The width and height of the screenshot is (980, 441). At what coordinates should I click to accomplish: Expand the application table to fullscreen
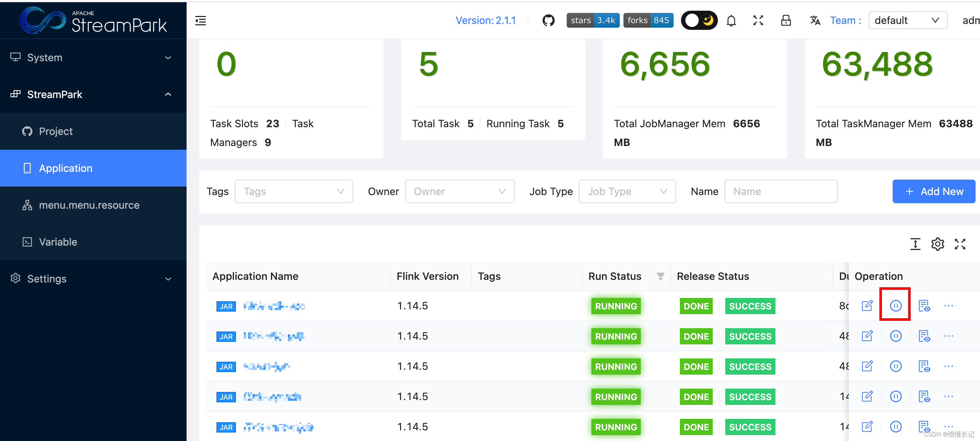(x=960, y=244)
